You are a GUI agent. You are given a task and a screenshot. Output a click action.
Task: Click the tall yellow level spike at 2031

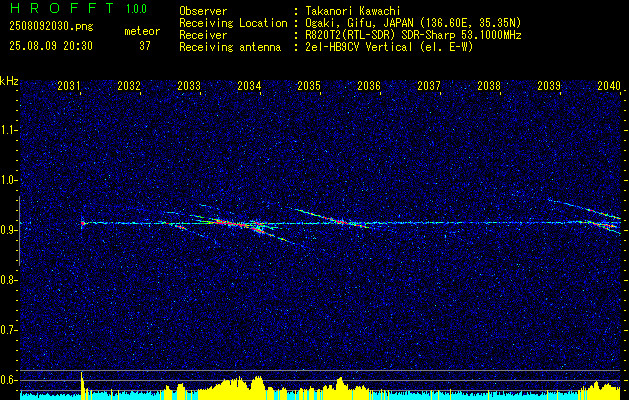coord(82,386)
